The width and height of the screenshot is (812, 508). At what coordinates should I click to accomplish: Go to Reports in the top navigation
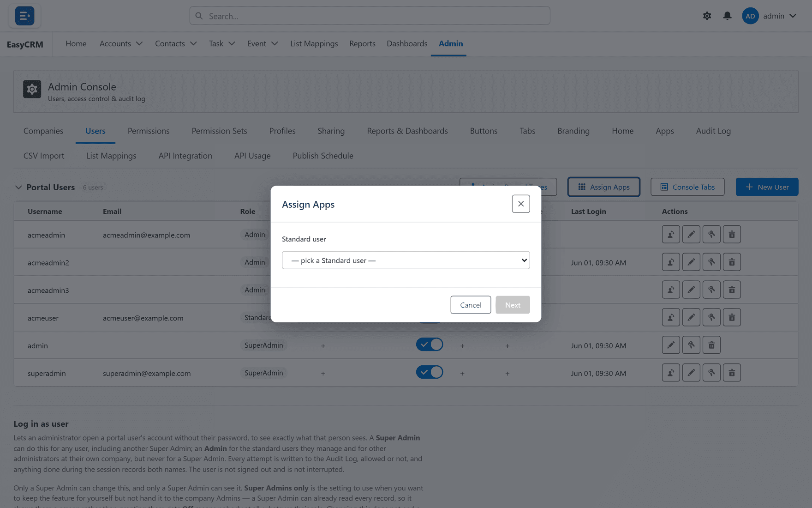362,43
